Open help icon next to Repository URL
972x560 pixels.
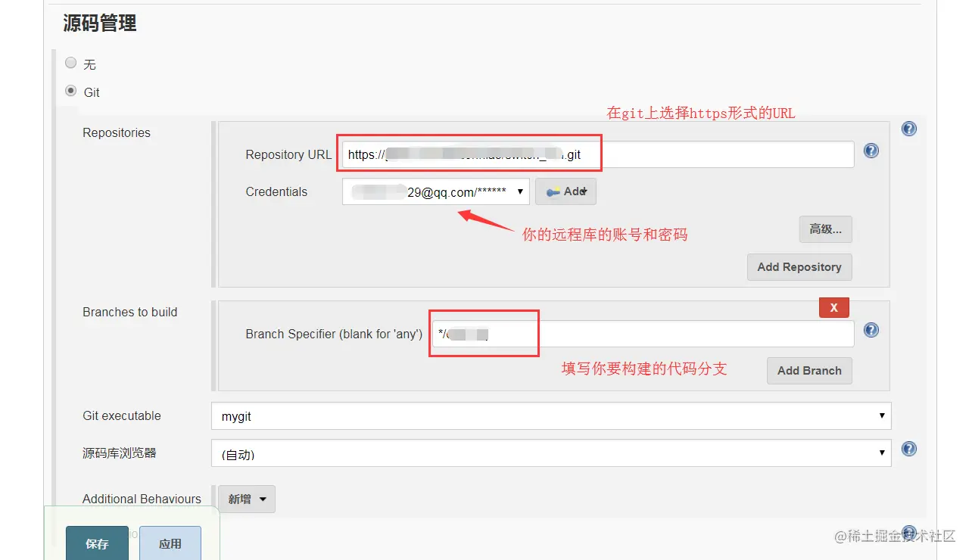(871, 151)
